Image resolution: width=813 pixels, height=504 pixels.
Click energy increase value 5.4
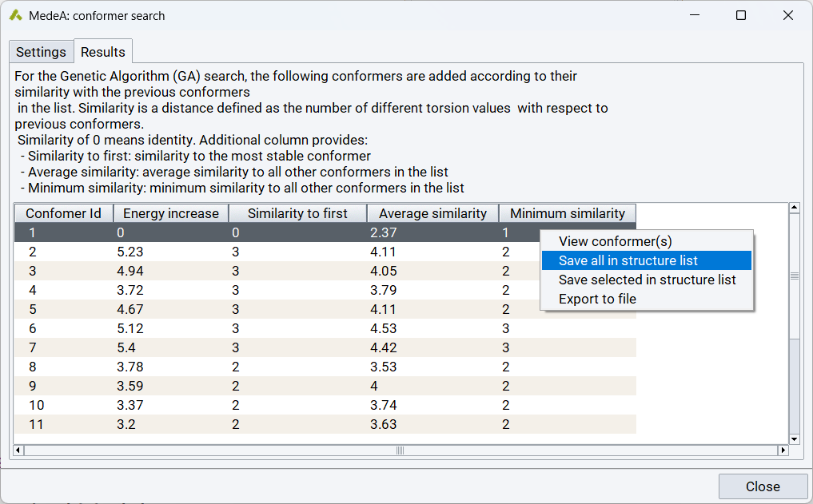pyautogui.click(x=126, y=347)
